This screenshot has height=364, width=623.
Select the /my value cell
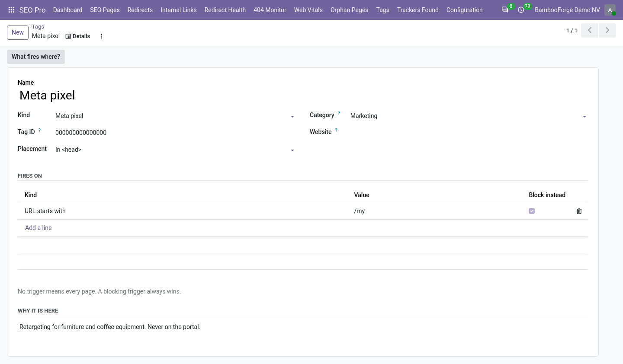coord(436,211)
